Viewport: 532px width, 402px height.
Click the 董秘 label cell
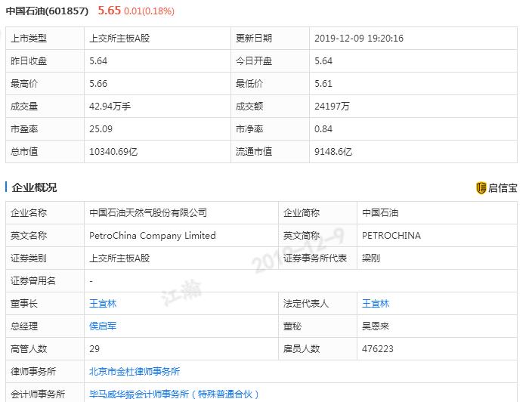pos(317,326)
